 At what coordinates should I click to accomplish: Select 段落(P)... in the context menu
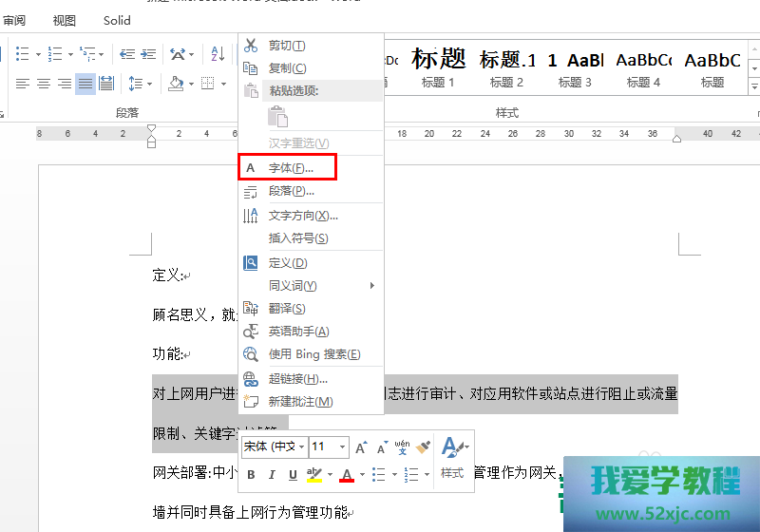tap(291, 191)
